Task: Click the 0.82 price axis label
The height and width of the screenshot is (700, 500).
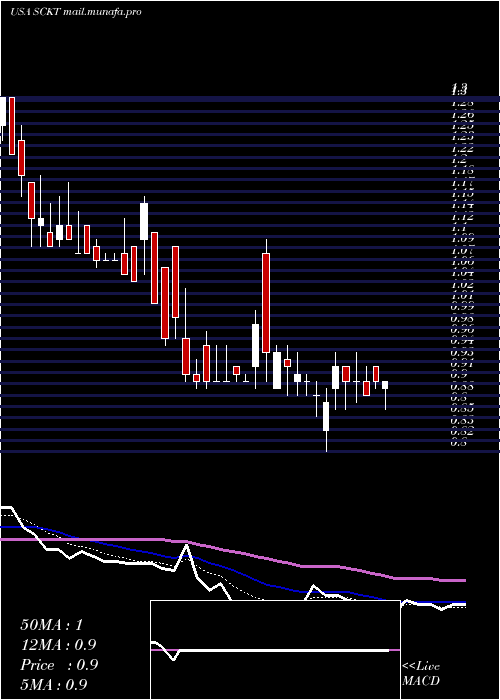Action: [462, 433]
